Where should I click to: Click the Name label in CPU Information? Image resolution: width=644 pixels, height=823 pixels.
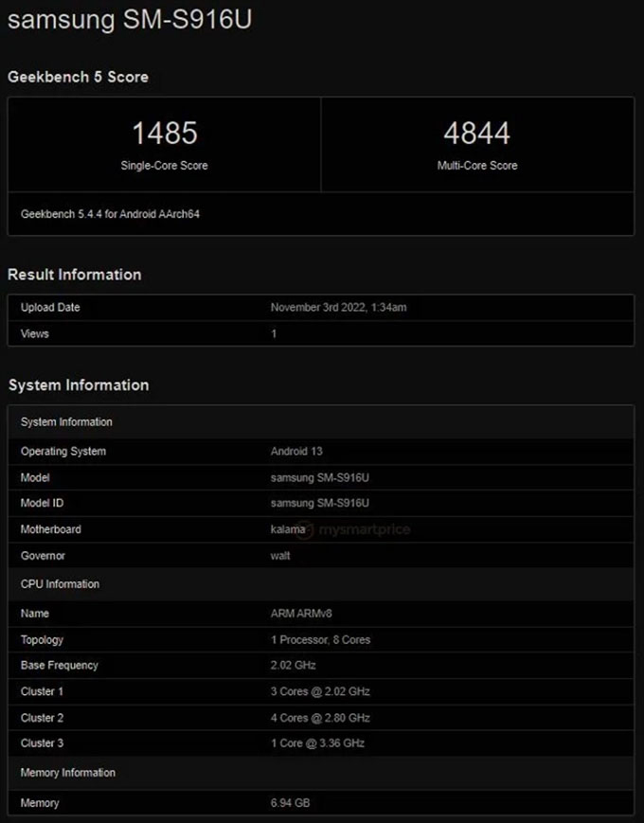click(35, 614)
